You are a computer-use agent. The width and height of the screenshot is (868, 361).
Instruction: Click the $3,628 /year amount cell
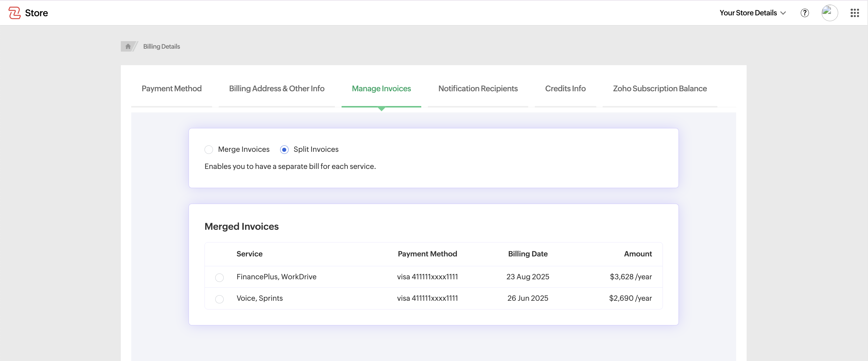coord(630,277)
